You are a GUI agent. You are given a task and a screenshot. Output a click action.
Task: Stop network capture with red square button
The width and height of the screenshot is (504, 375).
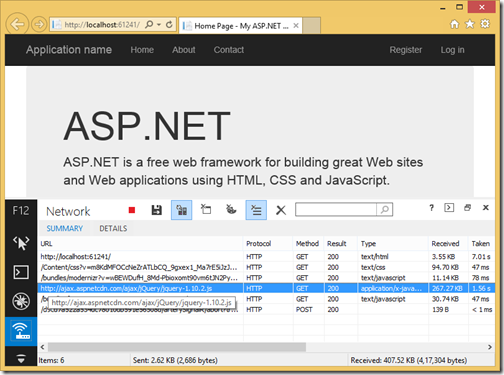tap(132, 210)
